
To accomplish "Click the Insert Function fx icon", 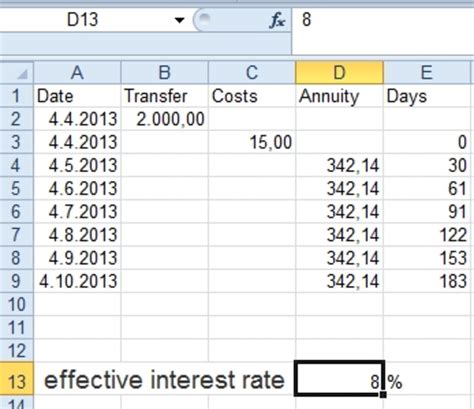I will [277, 21].
